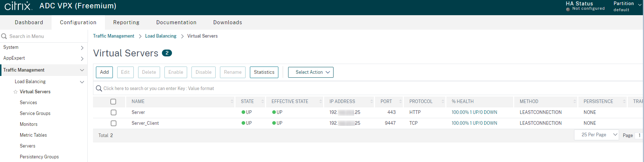Open the Reporting tab
Screen dimensions: 644x162
pyautogui.click(x=126, y=22)
